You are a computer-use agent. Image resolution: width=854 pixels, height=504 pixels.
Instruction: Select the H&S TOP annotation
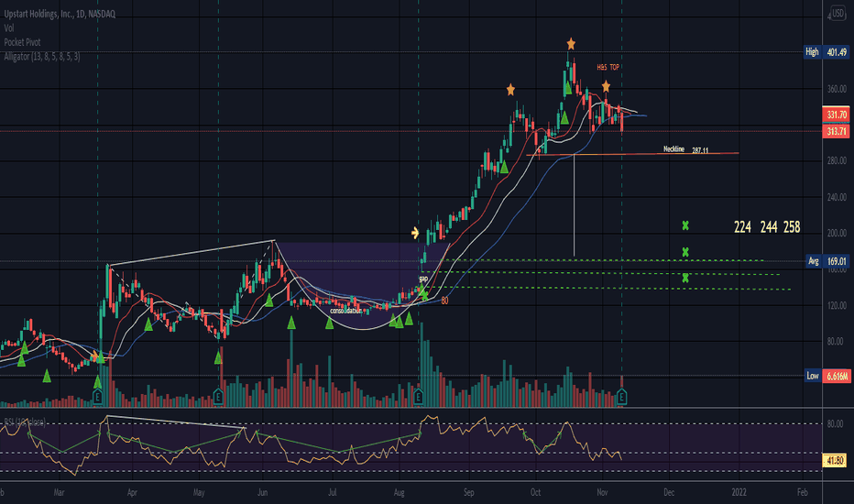[x=608, y=67]
